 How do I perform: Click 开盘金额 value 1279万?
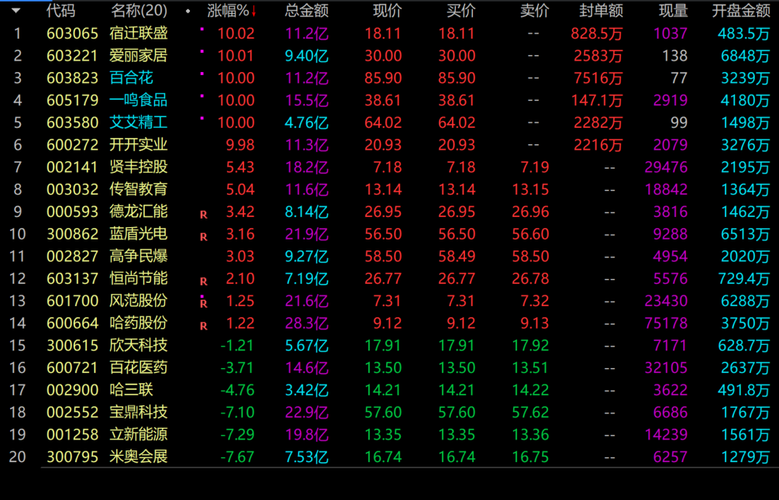pyautogui.click(x=745, y=457)
